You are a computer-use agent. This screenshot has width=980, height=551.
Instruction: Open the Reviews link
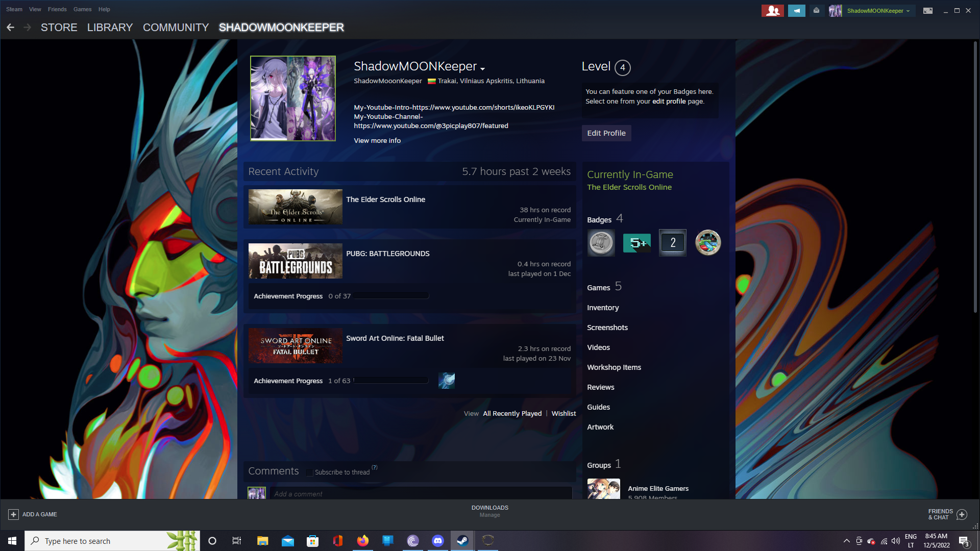[x=601, y=387]
